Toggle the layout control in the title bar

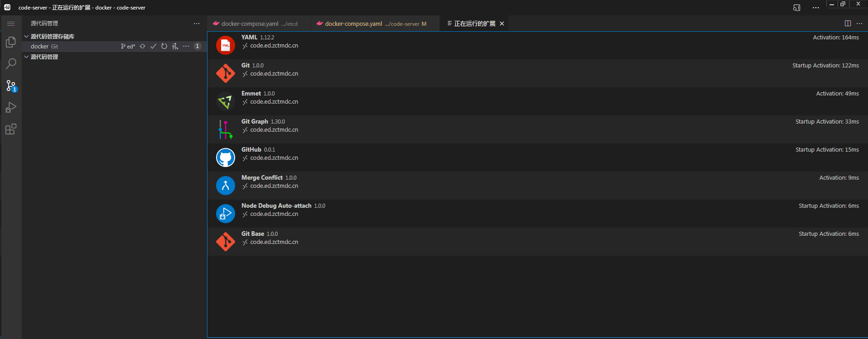[x=797, y=8]
